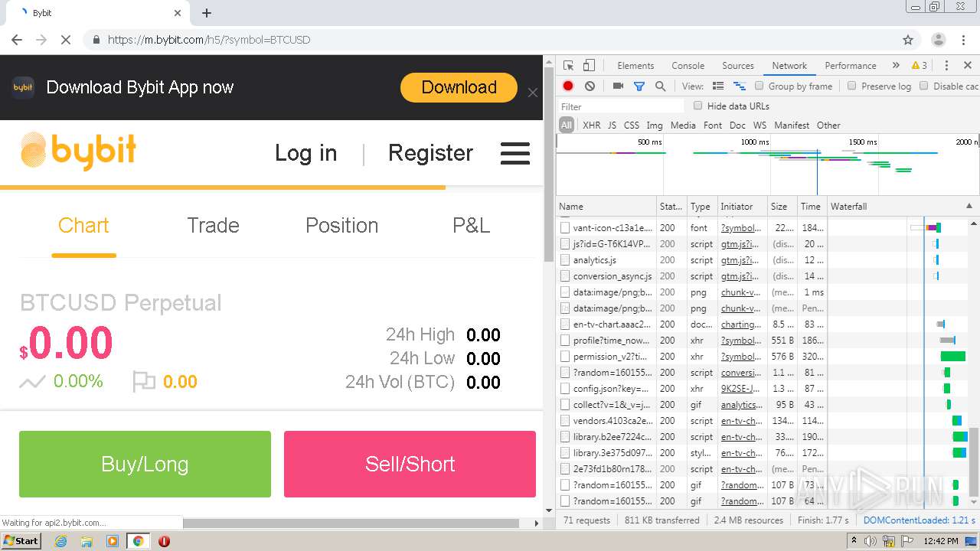980x551 pixels.
Task: Select the Position tab on Bybit
Action: (x=341, y=226)
